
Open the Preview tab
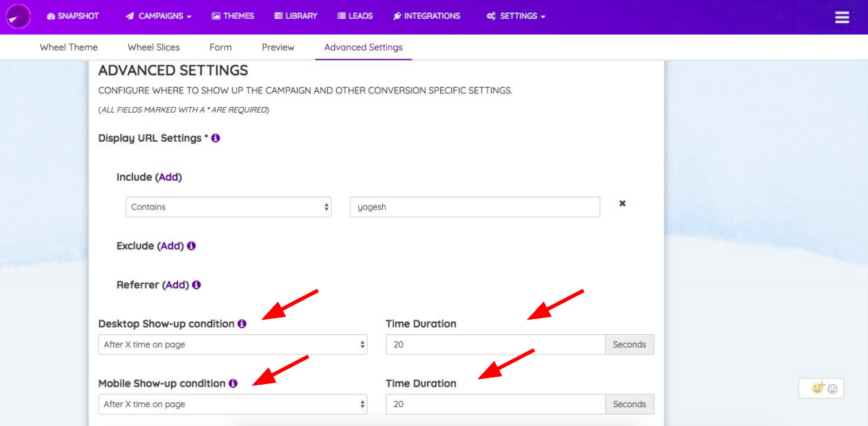[x=278, y=47]
